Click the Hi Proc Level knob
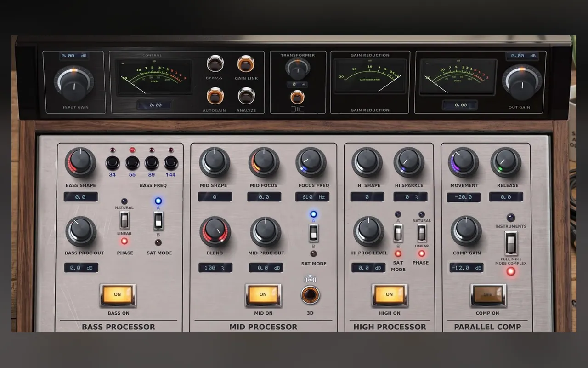 coord(368,231)
